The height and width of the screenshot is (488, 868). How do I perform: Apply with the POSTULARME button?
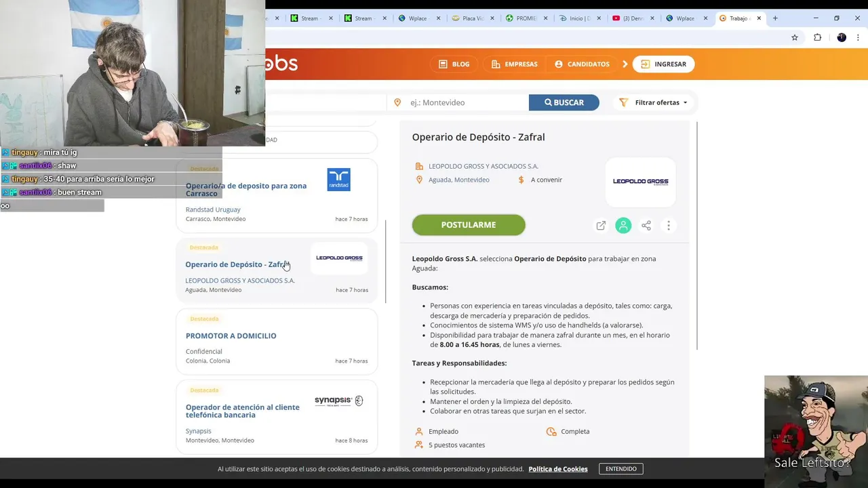point(469,225)
